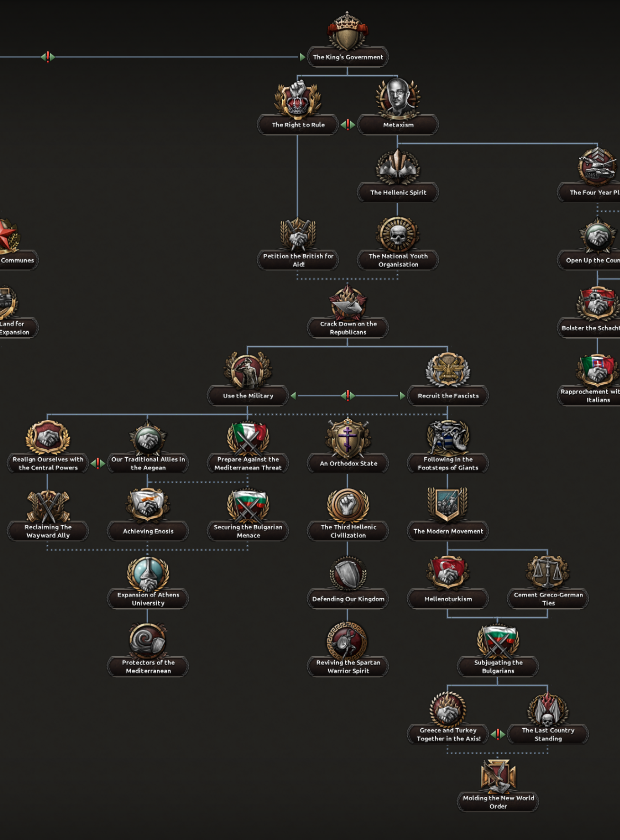Select the Hellenoturkism Turkish flag icon
The height and width of the screenshot is (840, 620).
pyautogui.click(x=448, y=573)
